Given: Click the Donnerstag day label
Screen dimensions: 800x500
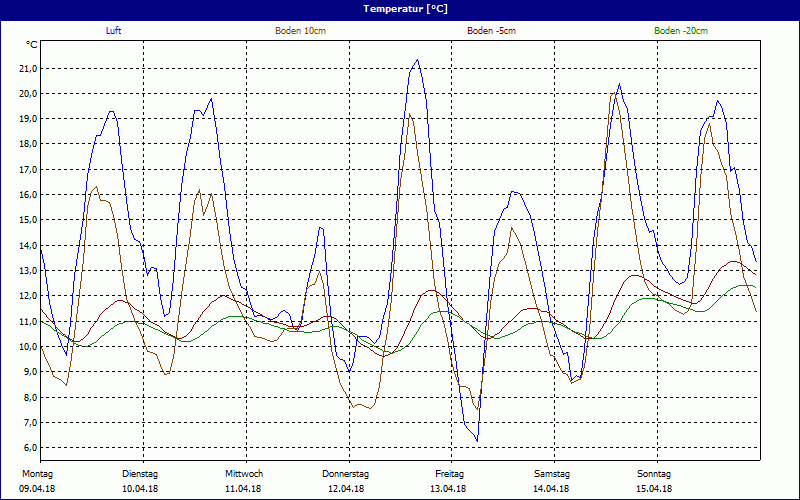Looking at the screenshot, I should pyautogui.click(x=346, y=473).
